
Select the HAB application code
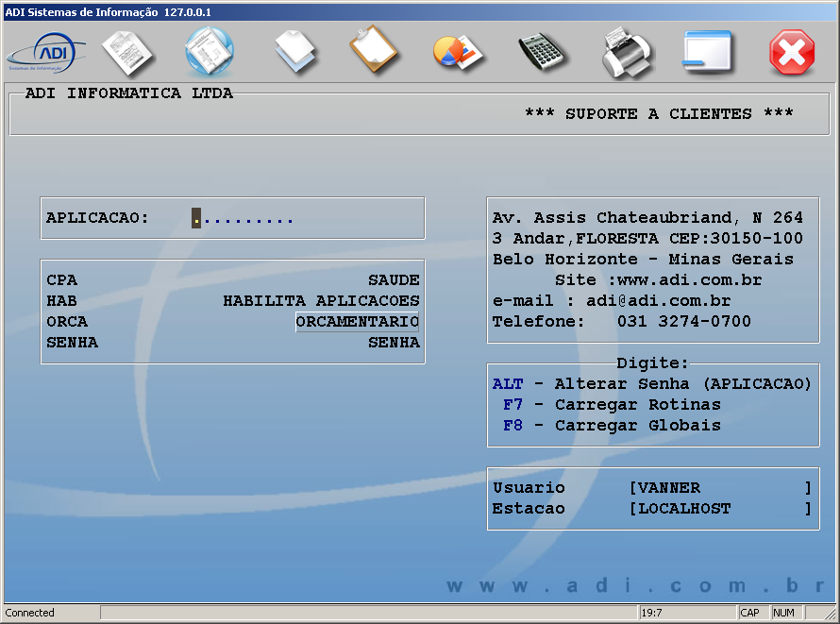pyautogui.click(x=61, y=301)
